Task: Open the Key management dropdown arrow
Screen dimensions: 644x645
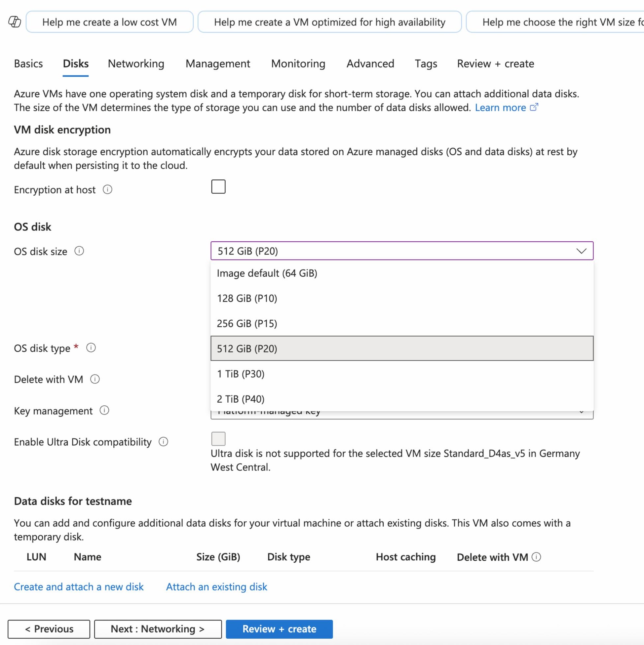Action: pos(581,413)
